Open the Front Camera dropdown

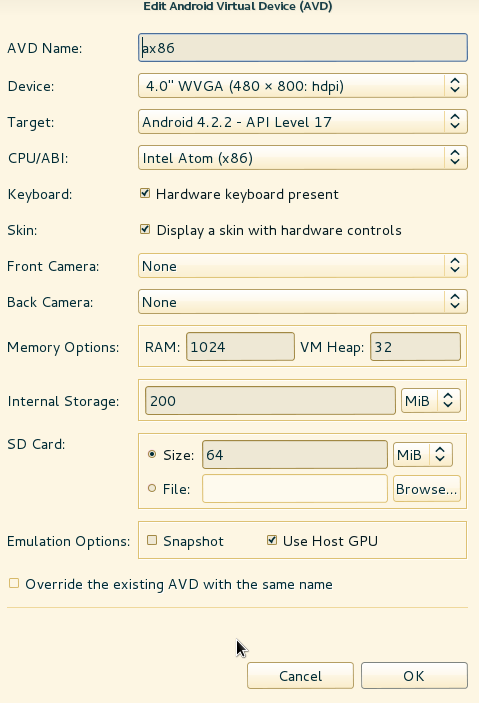click(303, 265)
